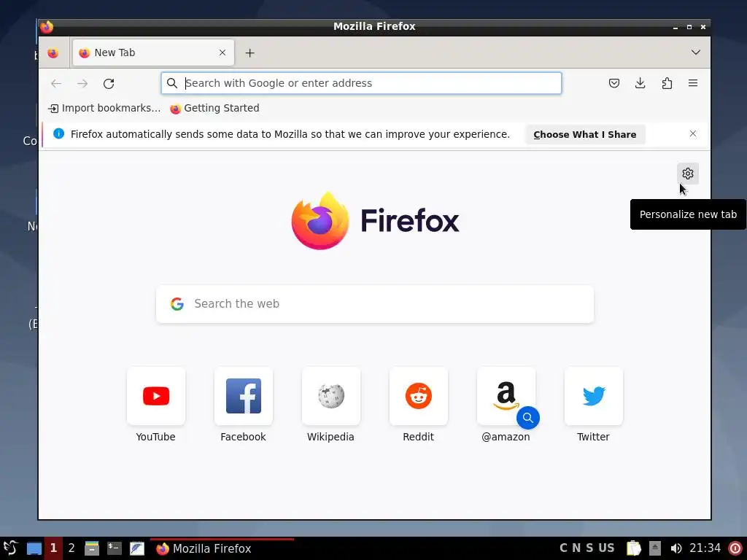Click the Search the web box

(375, 304)
